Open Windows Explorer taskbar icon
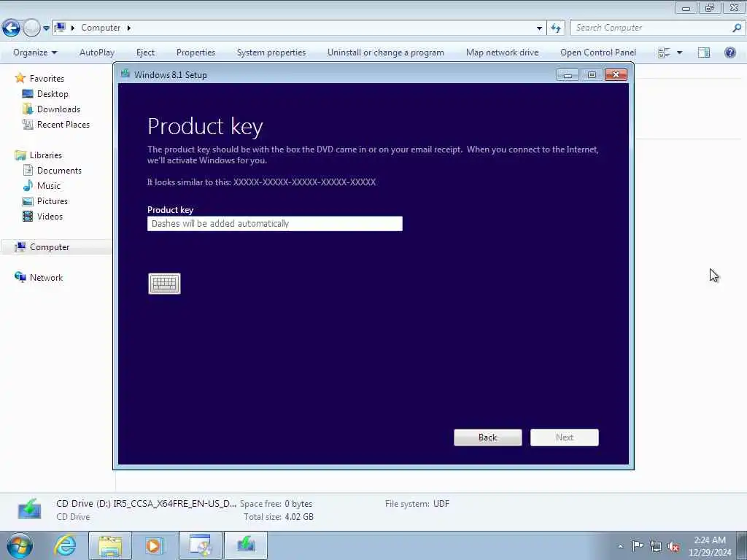The image size is (747, 560). [x=110, y=545]
